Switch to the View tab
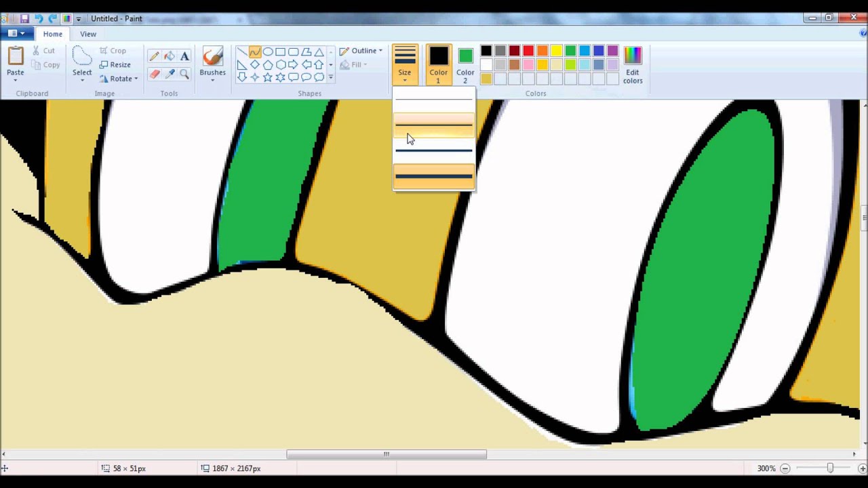The height and width of the screenshot is (488, 868). click(x=88, y=34)
